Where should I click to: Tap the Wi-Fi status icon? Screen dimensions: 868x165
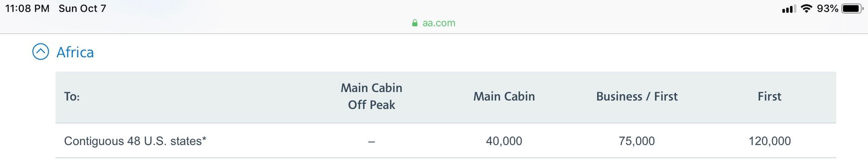[x=806, y=9]
